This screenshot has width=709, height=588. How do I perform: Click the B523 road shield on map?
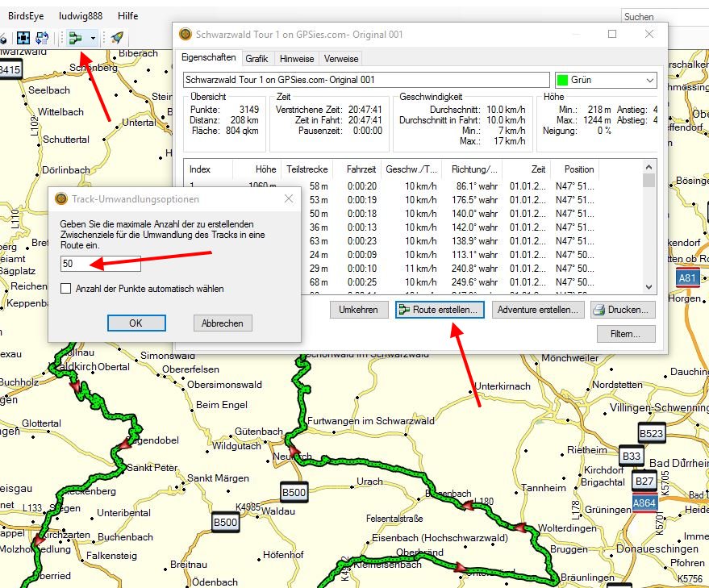point(652,433)
